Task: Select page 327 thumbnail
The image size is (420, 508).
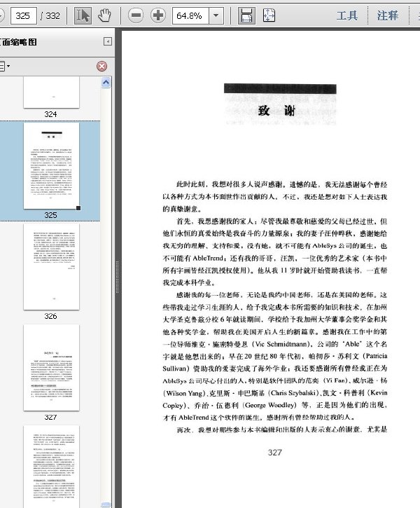Action: tap(51, 368)
